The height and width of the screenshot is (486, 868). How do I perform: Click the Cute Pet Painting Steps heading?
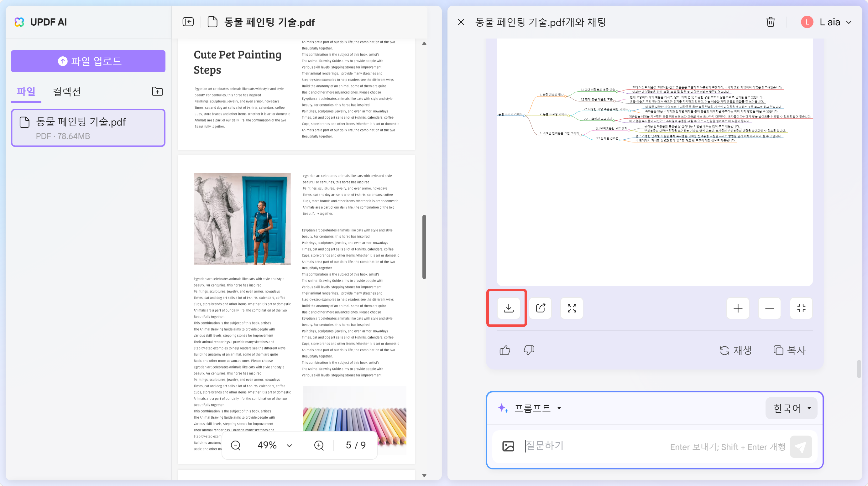[237, 62]
